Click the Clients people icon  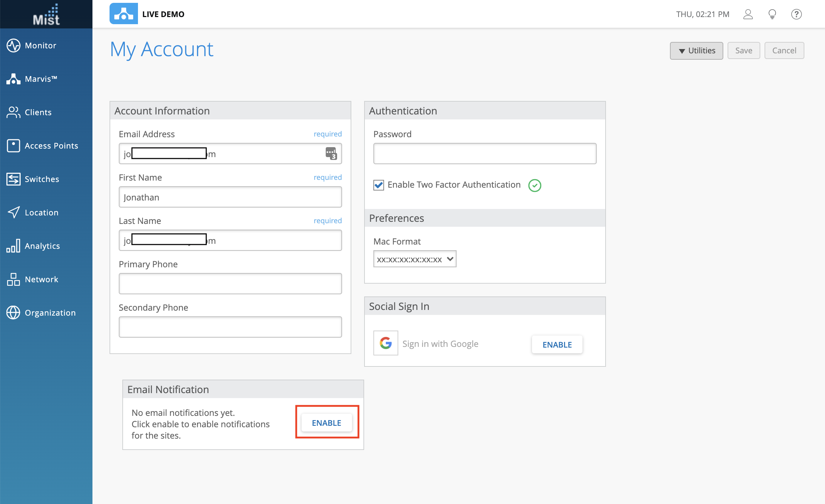[x=14, y=112]
